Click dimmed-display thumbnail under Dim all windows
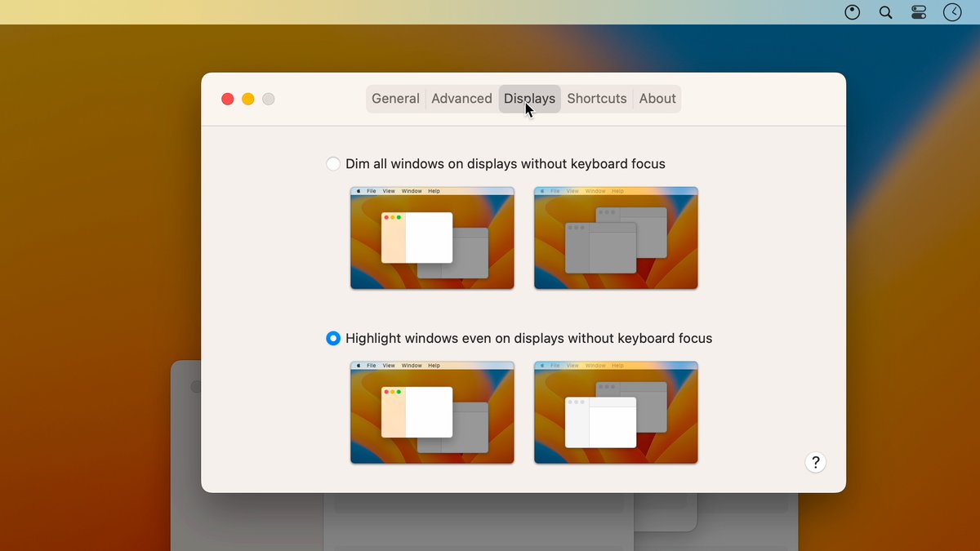Screen dimensions: 980x551 pos(616,238)
